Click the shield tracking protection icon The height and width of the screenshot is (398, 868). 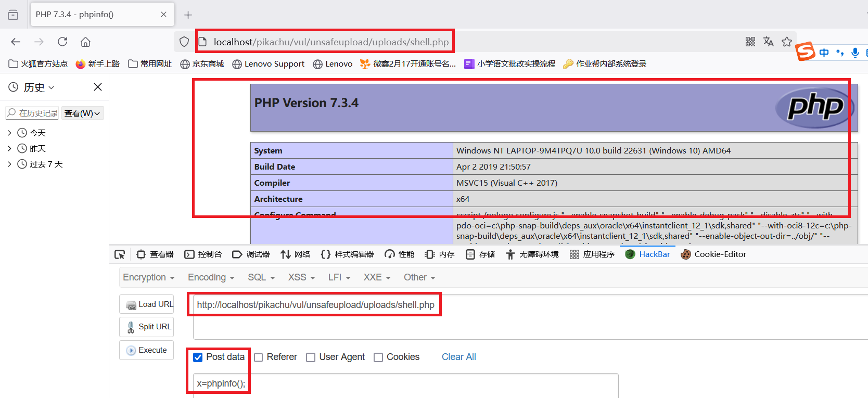(x=184, y=42)
